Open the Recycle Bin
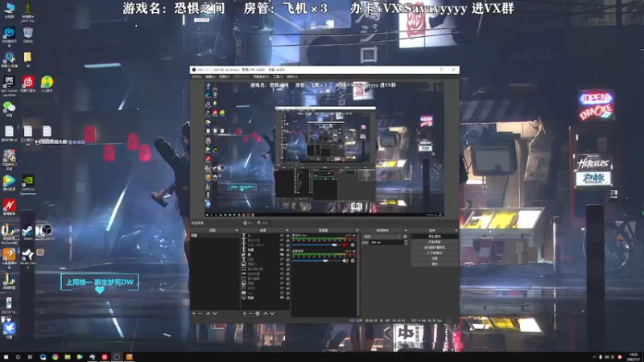Screen dimensions: 644x362 tap(28, 35)
